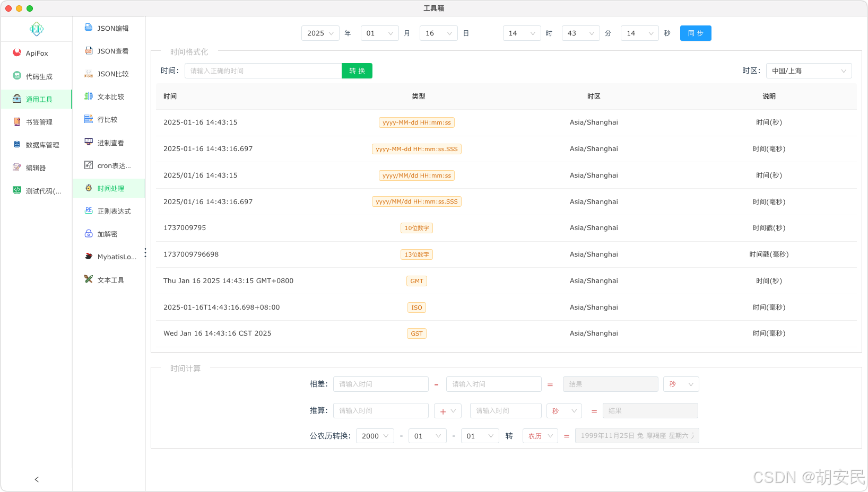Open the day 16 dropdown
The width and height of the screenshot is (868, 492).
coord(439,33)
